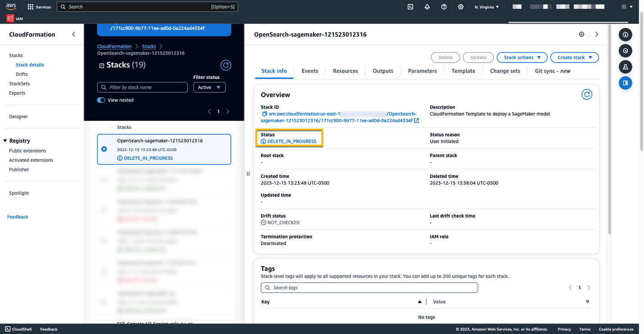This screenshot has width=644, height=334.
Task: Click the Update button
Action: tap(478, 58)
